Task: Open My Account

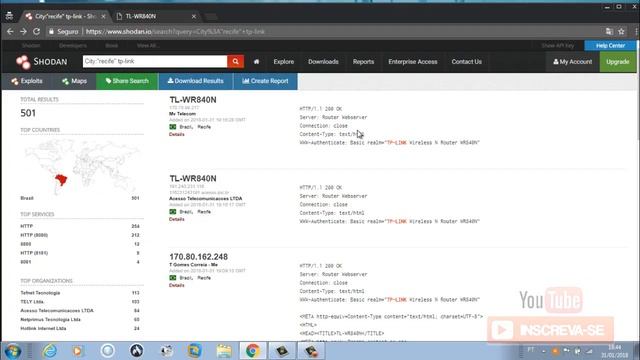Action: 573,62
